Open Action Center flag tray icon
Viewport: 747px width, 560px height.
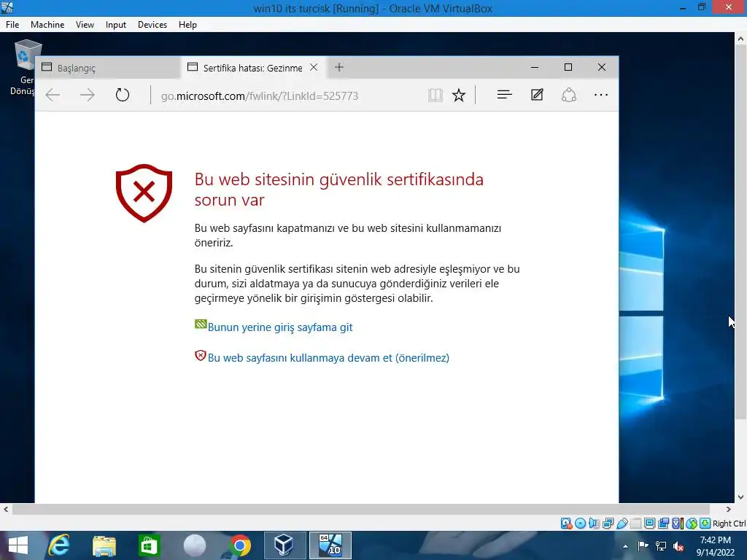coord(643,546)
